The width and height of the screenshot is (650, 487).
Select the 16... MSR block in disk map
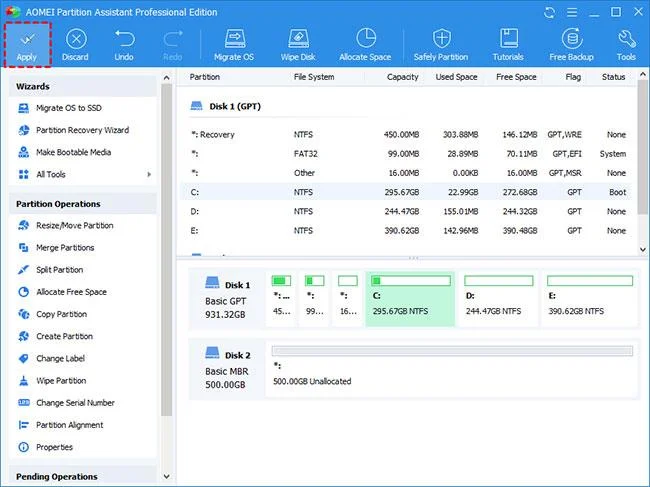click(348, 299)
